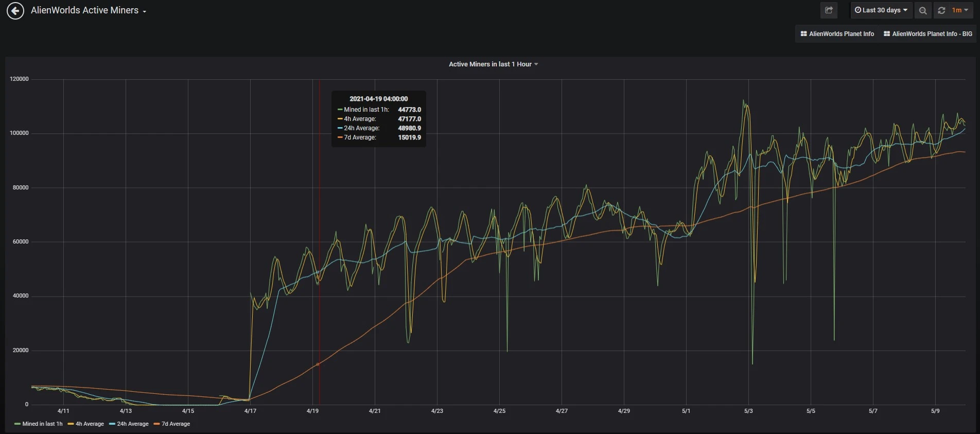Viewport: 980px width, 434px height.
Task: Click the refresh dashboard icon
Action: coord(941,10)
